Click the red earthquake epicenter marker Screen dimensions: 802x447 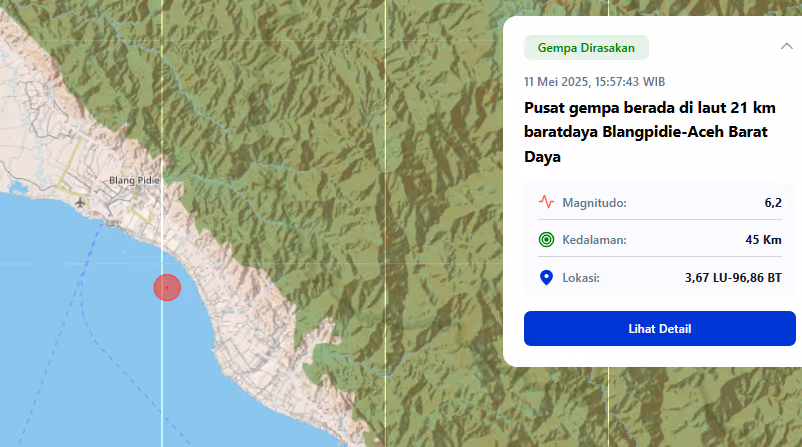[x=167, y=287]
